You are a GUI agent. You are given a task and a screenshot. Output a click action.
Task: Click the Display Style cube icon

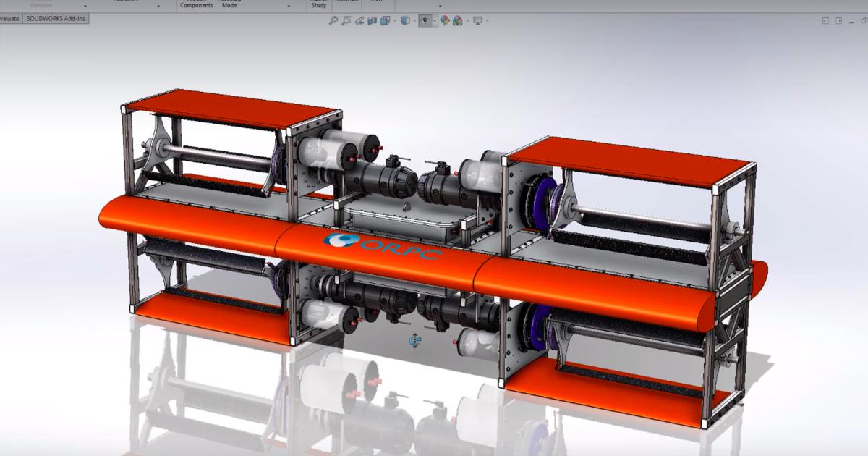405,21
